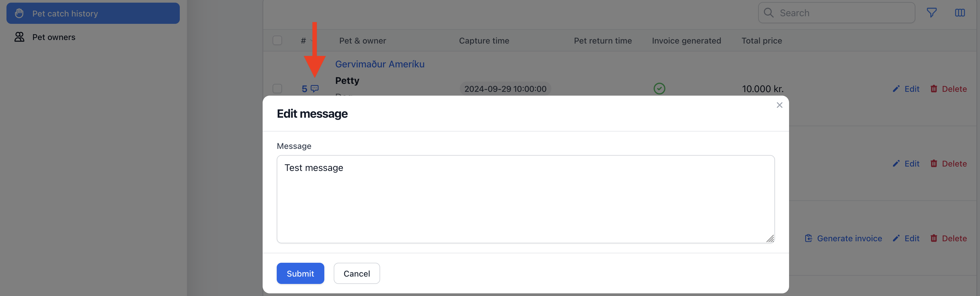Submit the edited message
The height and width of the screenshot is (296, 980).
300,273
